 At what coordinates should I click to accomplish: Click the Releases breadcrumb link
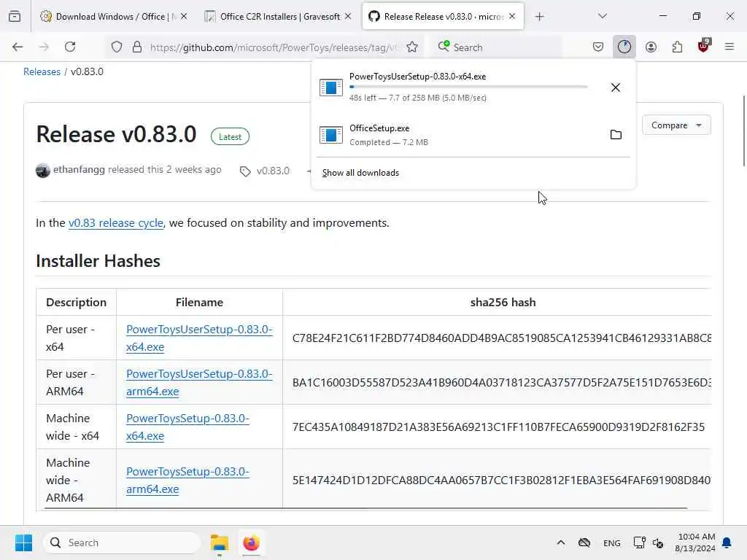coord(42,72)
